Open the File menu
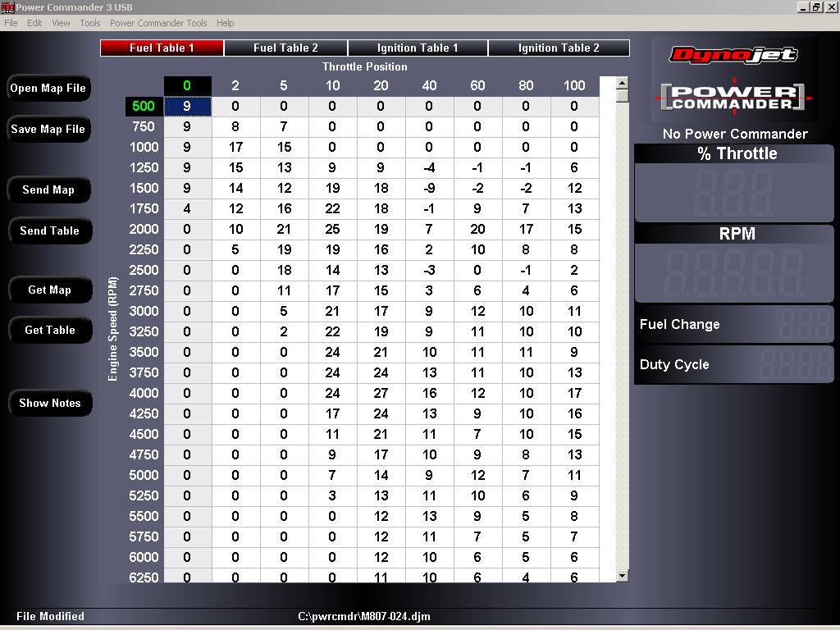Image resolution: width=840 pixels, height=630 pixels. pyautogui.click(x=11, y=23)
